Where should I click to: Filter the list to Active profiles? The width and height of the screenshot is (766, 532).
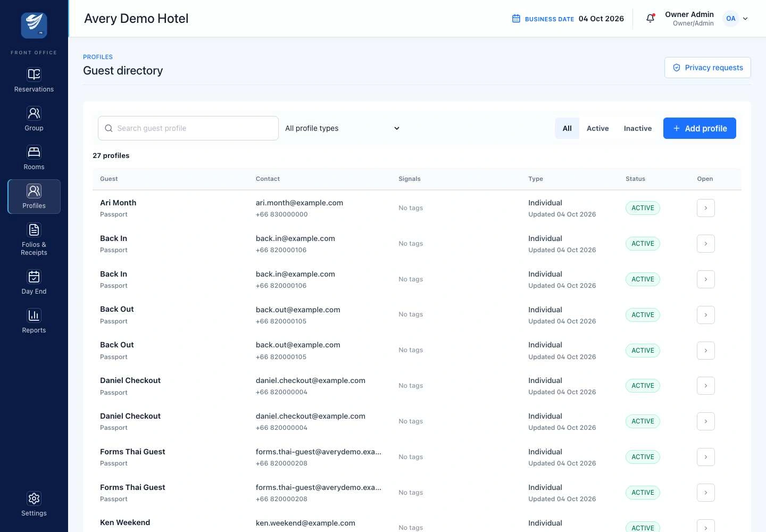[597, 128]
